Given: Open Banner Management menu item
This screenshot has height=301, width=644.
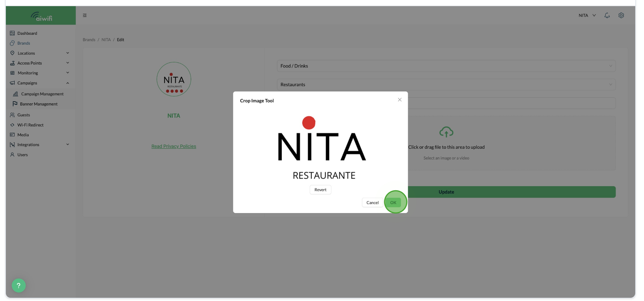Looking at the screenshot, I should [39, 104].
